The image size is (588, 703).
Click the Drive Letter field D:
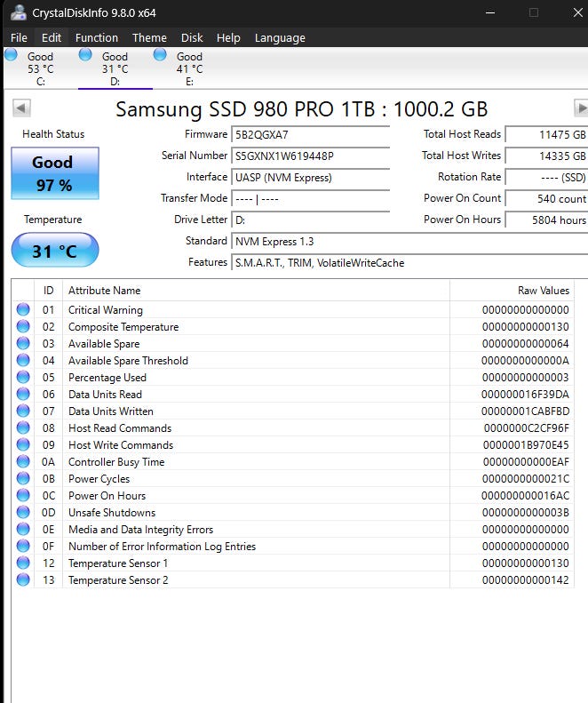311,220
